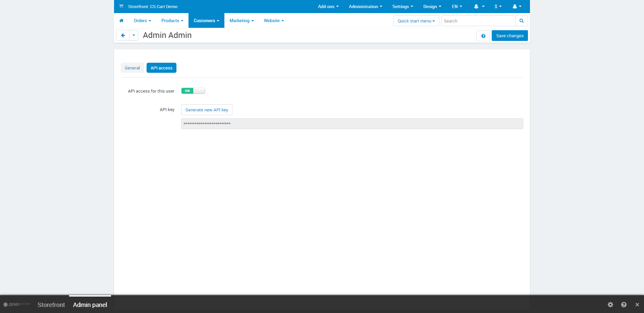Image resolution: width=644 pixels, height=313 pixels.
Task: Open the Customers menu
Action: point(206,20)
